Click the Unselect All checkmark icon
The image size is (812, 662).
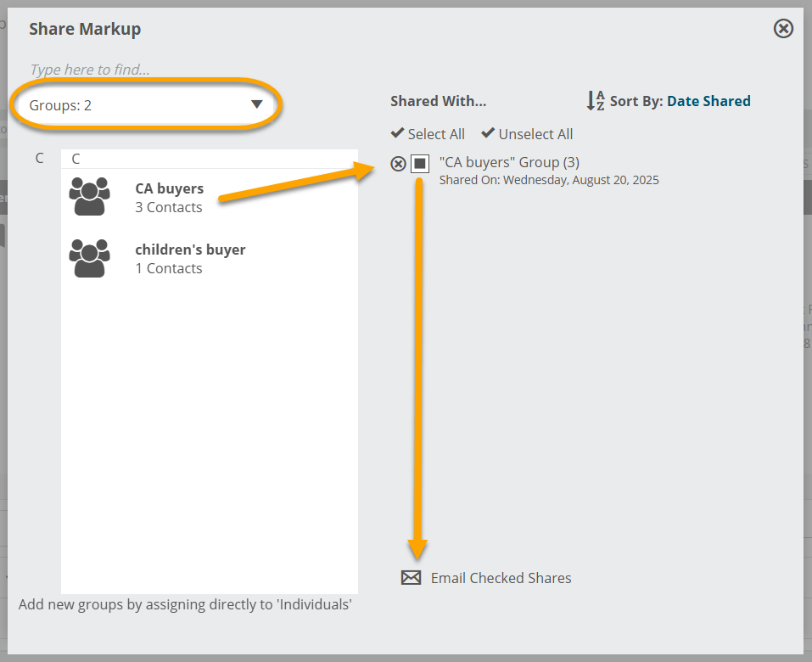pyautogui.click(x=488, y=132)
